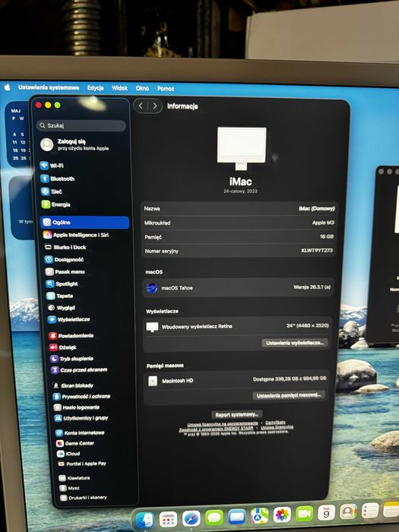Screen dimensions: 399x532
Task: Open Spotlight settings
Action: click(x=62, y=283)
